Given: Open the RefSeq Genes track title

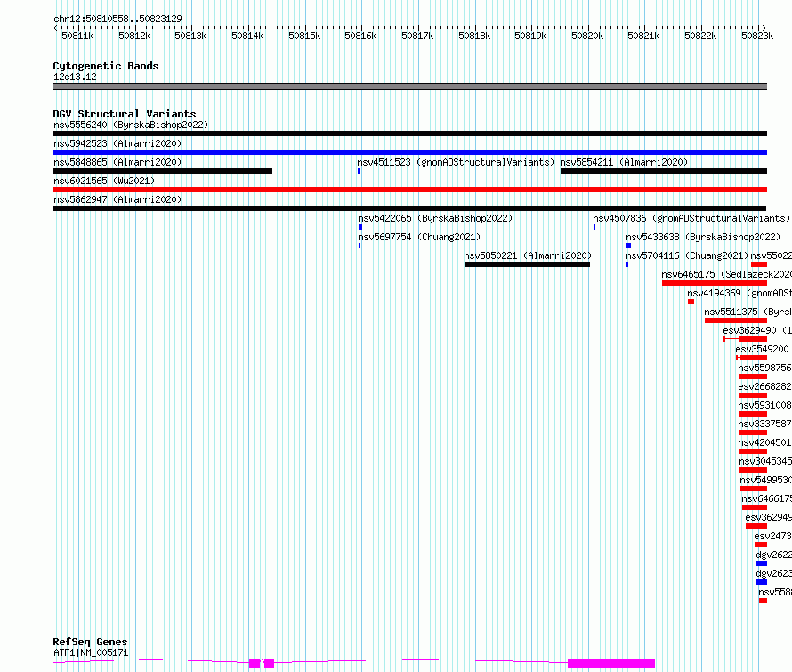Looking at the screenshot, I should coord(90,642).
